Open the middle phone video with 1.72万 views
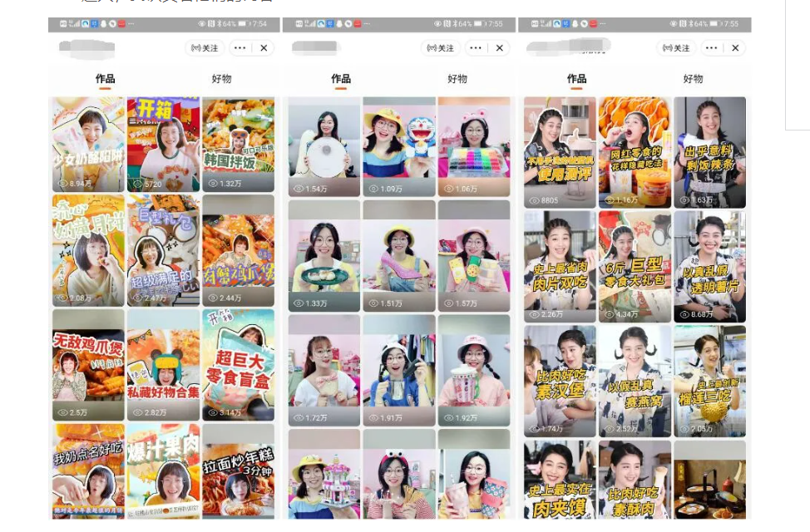 click(324, 371)
